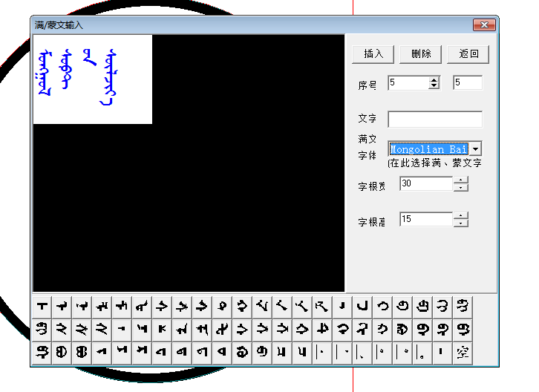Screen dimensions: 539x392
Task: Click the 返回 return button
Action: [x=468, y=54]
